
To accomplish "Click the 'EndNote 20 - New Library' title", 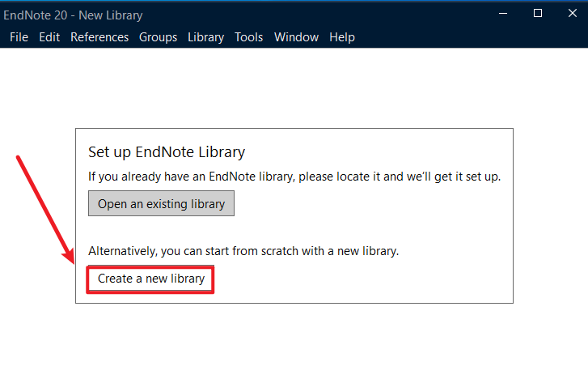I will tap(73, 15).
